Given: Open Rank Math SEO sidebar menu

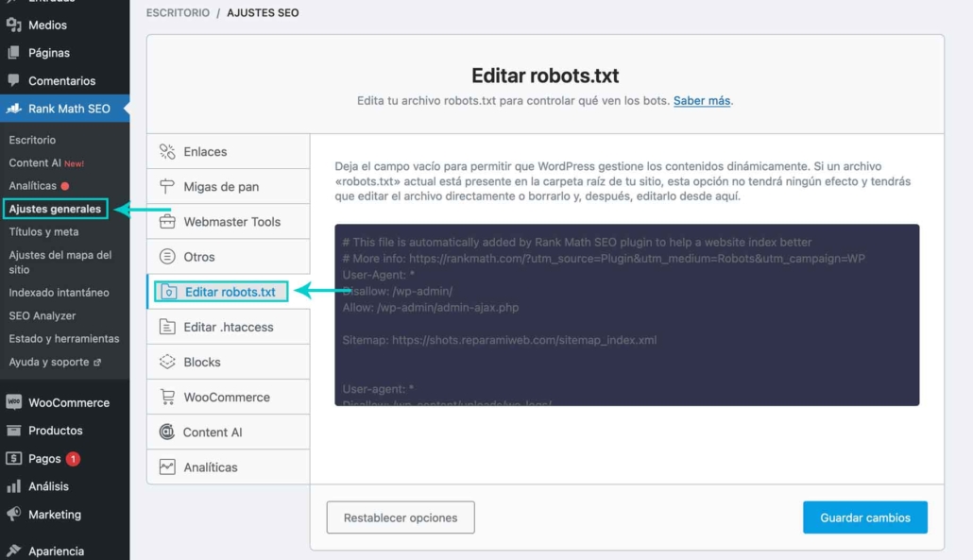Looking at the screenshot, I should click(x=68, y=109).
